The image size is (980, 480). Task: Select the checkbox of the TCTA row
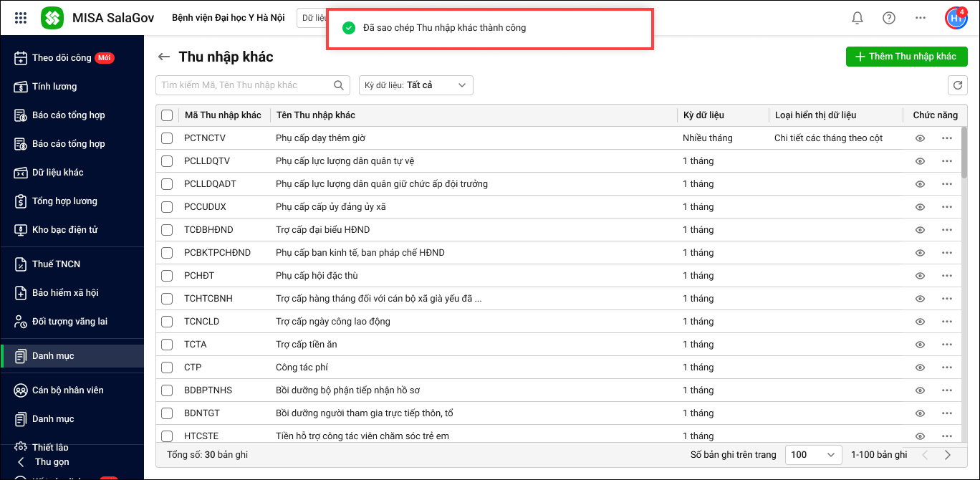coord(167,345)
